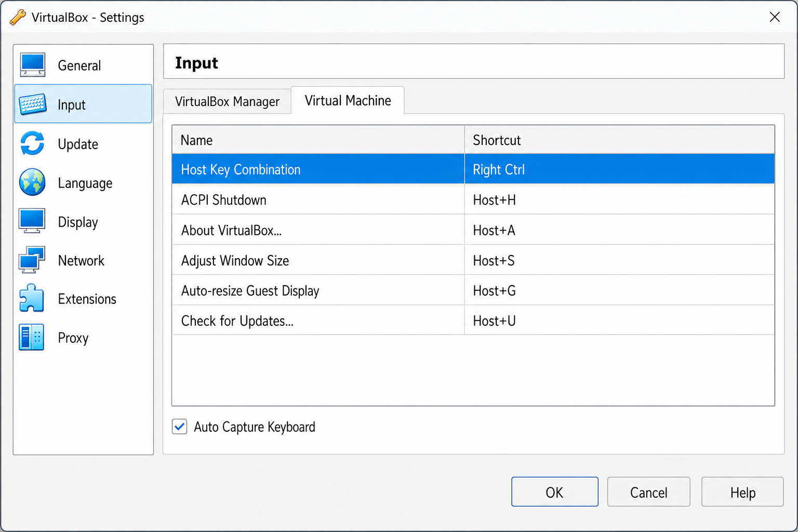Viewport: 798px width, 532px height.
Task: Click the Network computers icon
Action: tap(32, 260)
